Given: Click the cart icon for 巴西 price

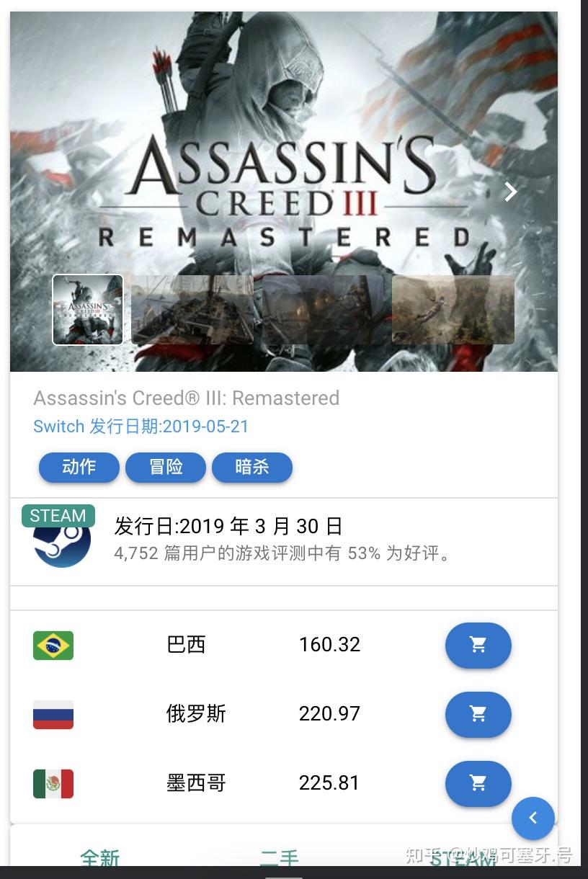Looking at the screenshot, I should pos(478,645).
